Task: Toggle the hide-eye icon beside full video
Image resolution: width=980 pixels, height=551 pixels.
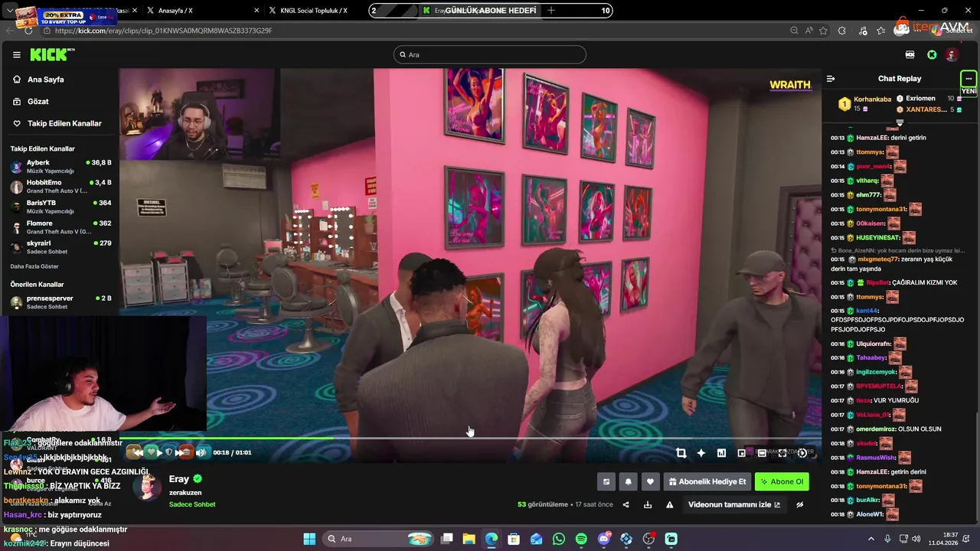Action: 799,504
